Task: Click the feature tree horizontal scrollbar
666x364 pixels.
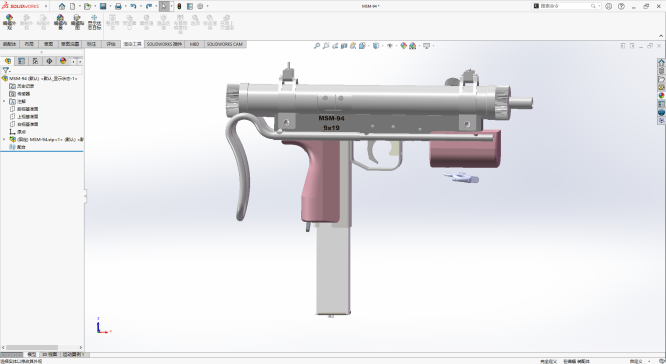Action: (32, 347)
